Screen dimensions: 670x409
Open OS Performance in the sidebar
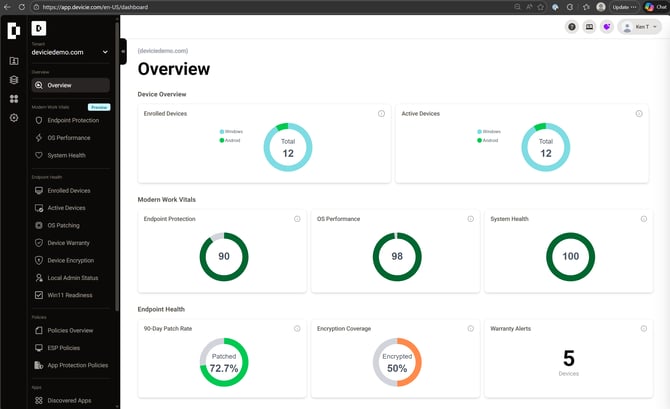click(x=71, y=138)
